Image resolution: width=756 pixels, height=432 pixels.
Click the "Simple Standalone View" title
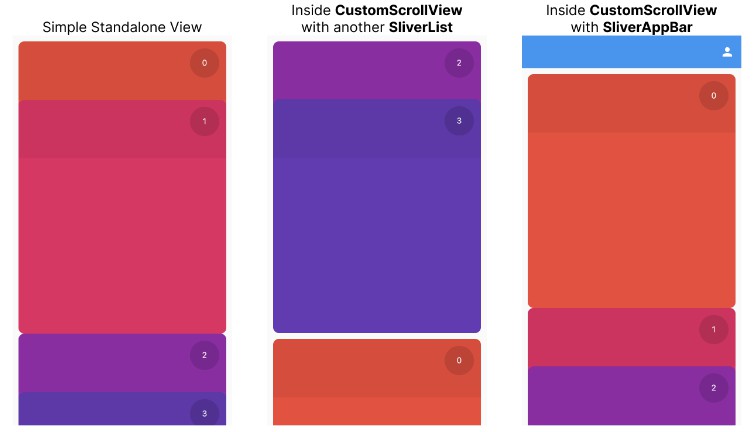[x=122, y=27]
